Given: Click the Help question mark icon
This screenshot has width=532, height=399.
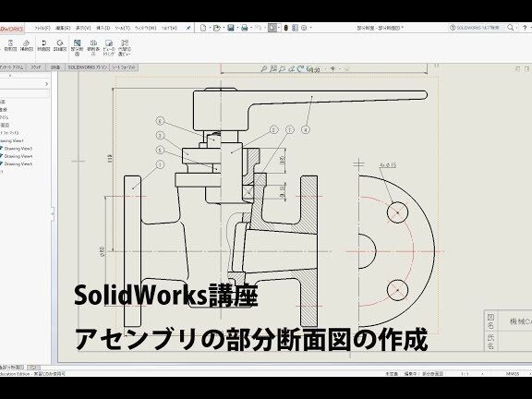Looking at the screenshot, I should [525, 28].
